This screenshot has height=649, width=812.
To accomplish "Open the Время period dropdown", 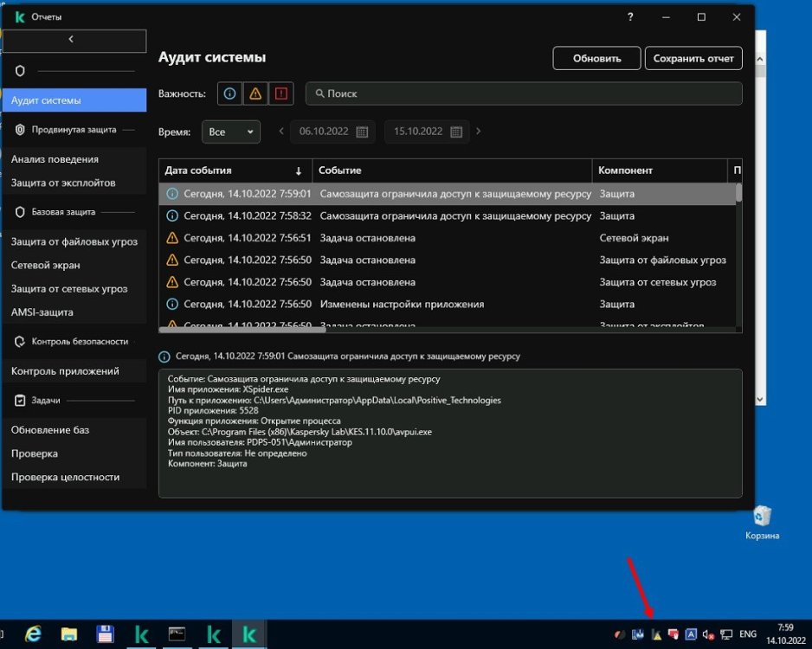I will 231,132.
